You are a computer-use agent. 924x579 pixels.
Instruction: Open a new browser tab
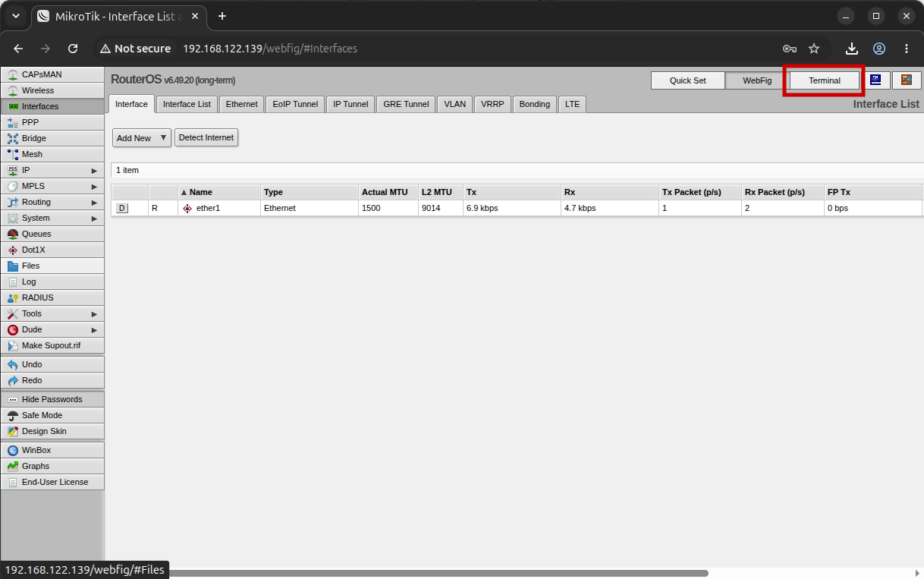click(222, 16)
